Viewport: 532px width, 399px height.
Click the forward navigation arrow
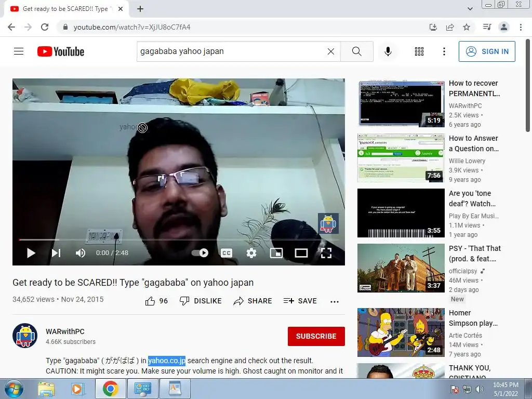[28, 27]
